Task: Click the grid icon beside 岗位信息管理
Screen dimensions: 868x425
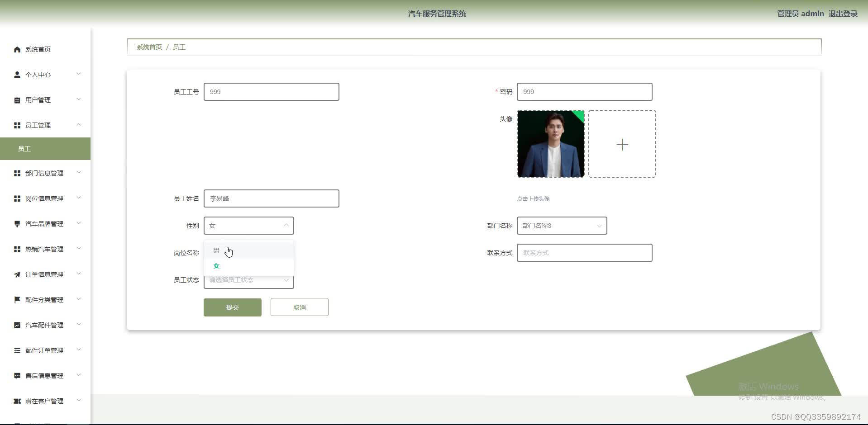Action: point(17,198)
